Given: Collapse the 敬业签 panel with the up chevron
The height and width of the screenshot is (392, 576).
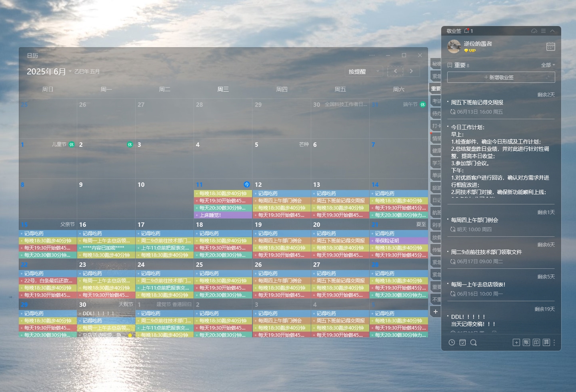Looking at the screenshot, I should [552, 31].
